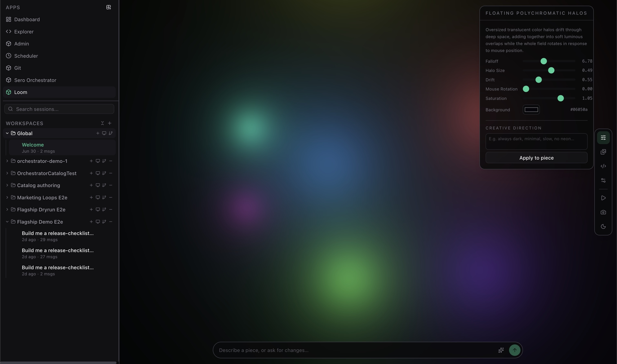Viewport: 617px width, 364px height.
Task: Click the #06050a background hex value
Action: click(579, 110)
